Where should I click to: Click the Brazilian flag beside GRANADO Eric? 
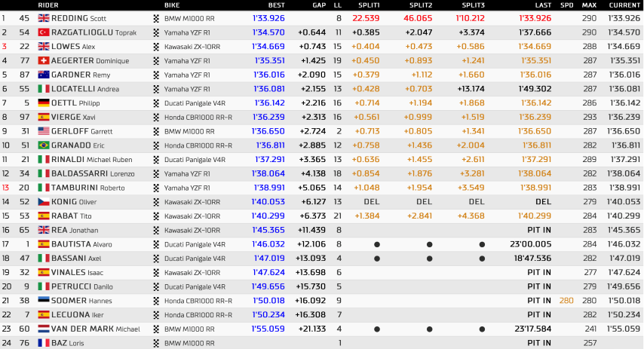click(x=44, y=145)
